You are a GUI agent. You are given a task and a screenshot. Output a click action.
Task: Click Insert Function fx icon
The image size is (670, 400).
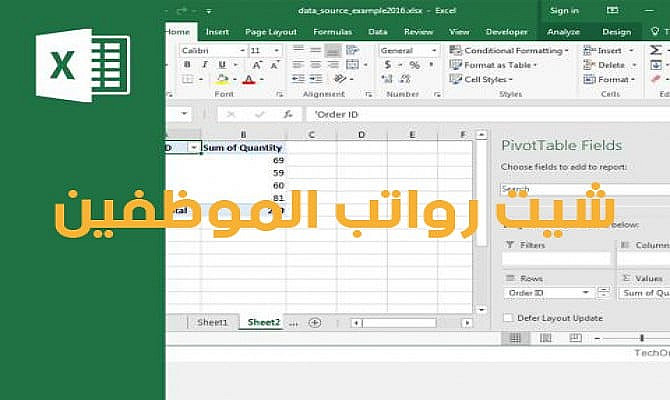[x=288, y=114]
